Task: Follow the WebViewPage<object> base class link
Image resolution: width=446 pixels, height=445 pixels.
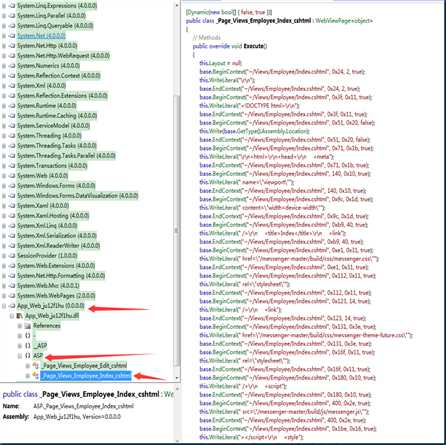Action: pos(344,21)
